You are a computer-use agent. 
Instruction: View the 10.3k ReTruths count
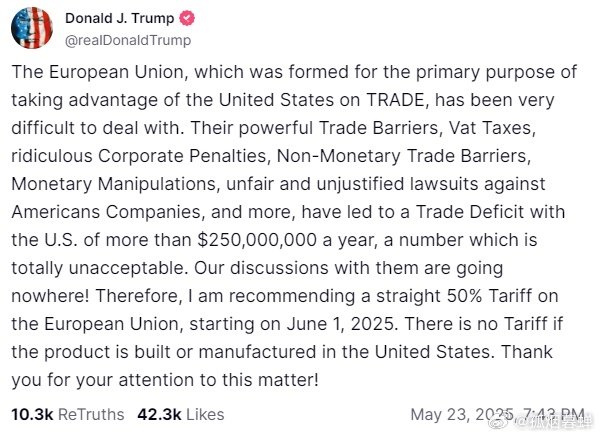(32, 414)
